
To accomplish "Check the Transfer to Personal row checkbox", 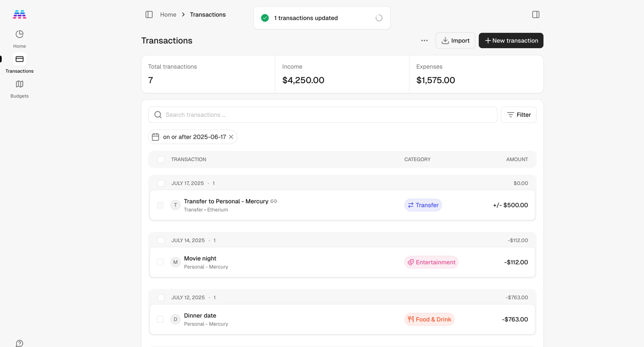I will click(160, 205).
